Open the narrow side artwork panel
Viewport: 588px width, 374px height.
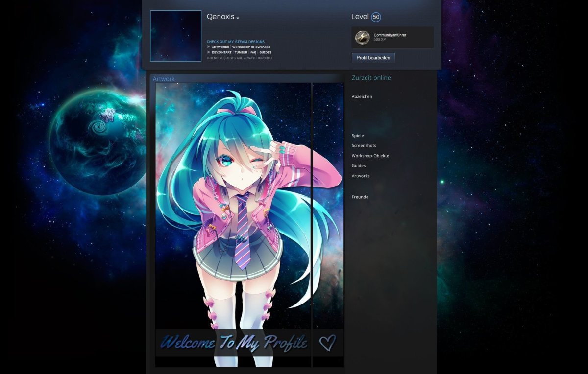(x=328, y=225)
